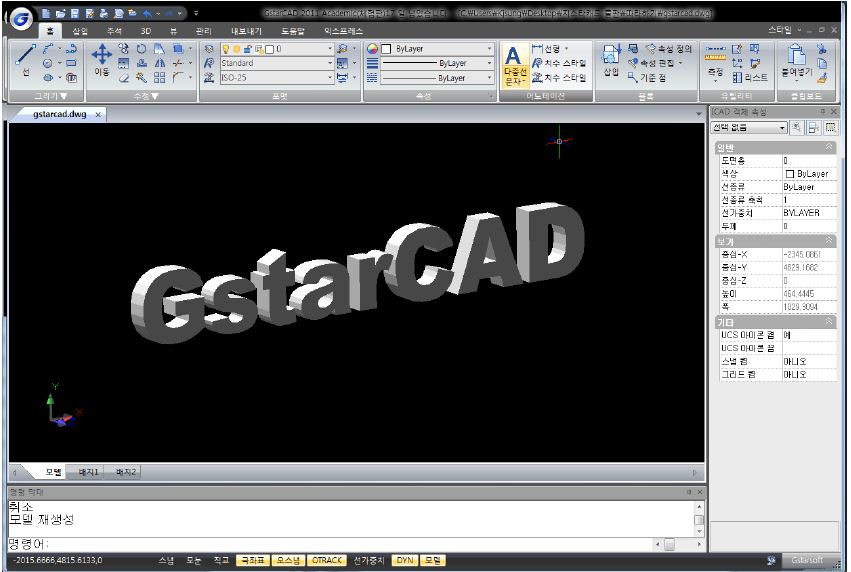Switch to the 배치1 layout tab

(x=89, y=472)
